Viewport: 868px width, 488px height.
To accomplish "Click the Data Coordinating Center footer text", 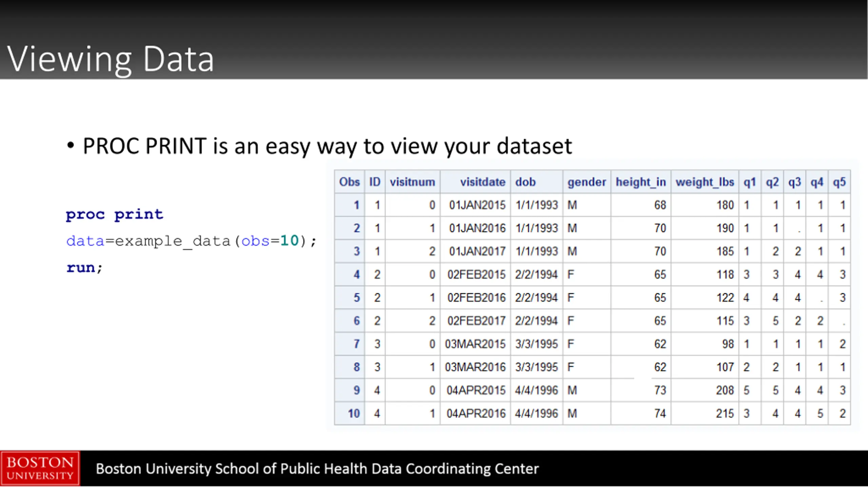I will [317, 469].
